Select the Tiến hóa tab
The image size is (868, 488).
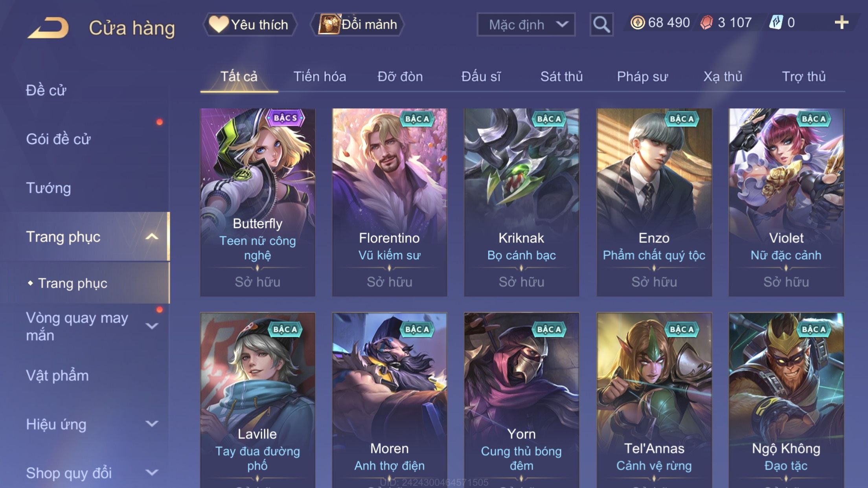(320, 77)
